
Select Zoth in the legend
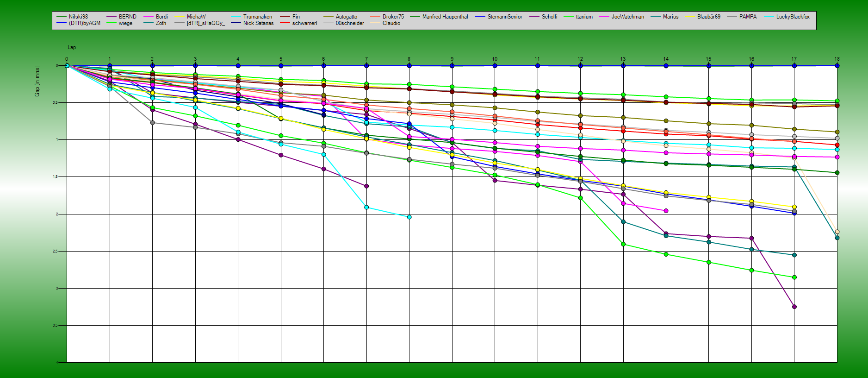pyautogui.click(x=155, y=23)
